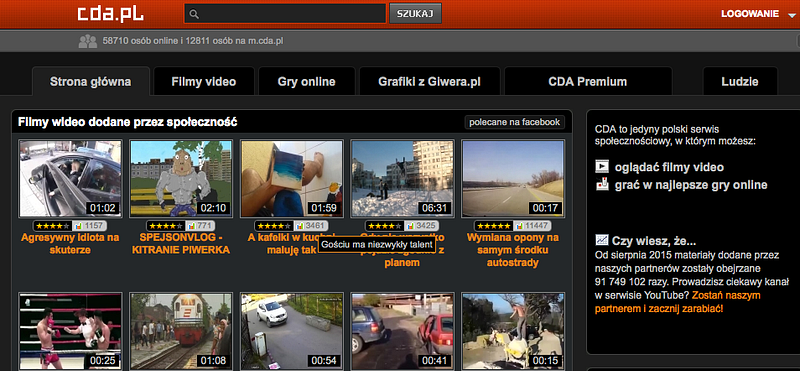Click the views chart icon next to 3461

pyautogui.click(x=300, y=226)
